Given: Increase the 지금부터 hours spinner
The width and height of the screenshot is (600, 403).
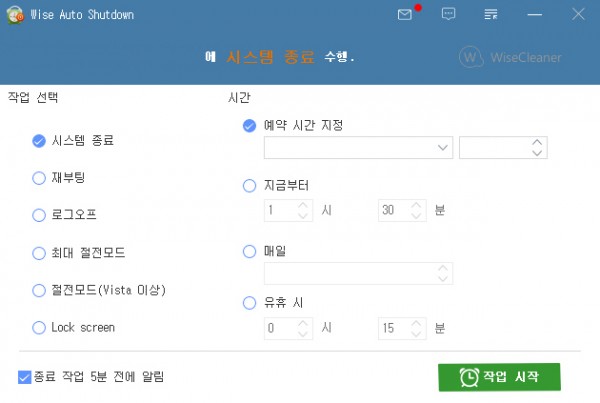Looking at the screenshot, I should coord(303,205).
